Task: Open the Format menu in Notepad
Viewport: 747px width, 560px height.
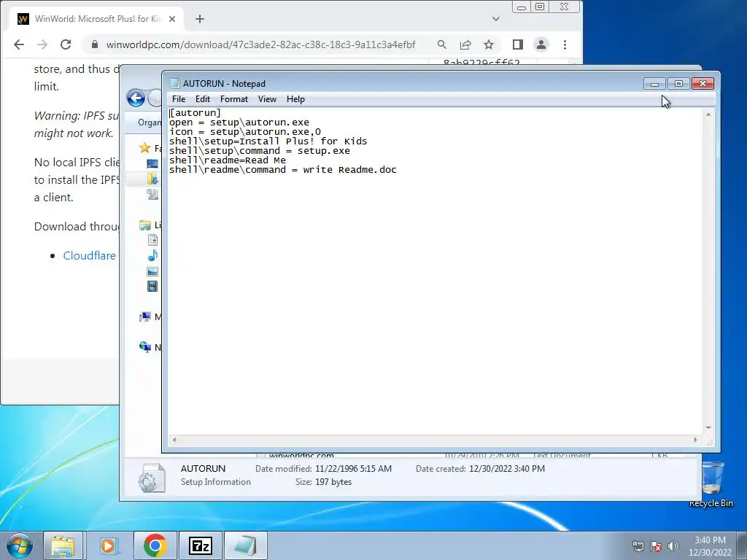Action: pos(234,99)
